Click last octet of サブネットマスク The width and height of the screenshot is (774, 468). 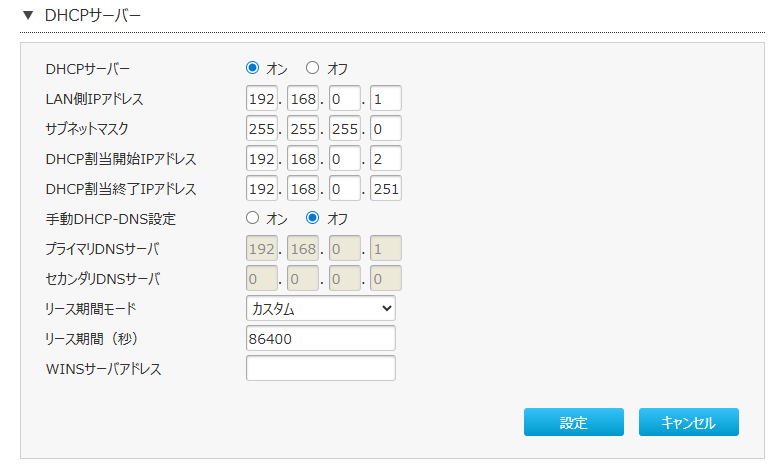coord(385,129)
